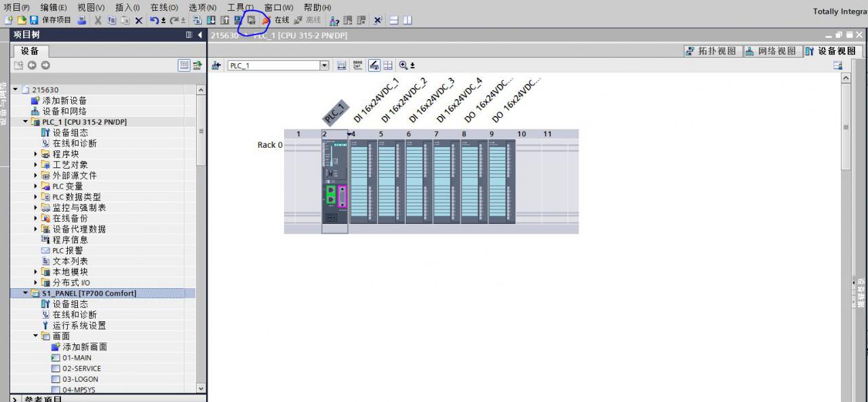The width and height of the screenshot is (868, 402).
Task: Collapse the S1_PANEL [TP700 Comfort] node
Action: pos(26,294)
